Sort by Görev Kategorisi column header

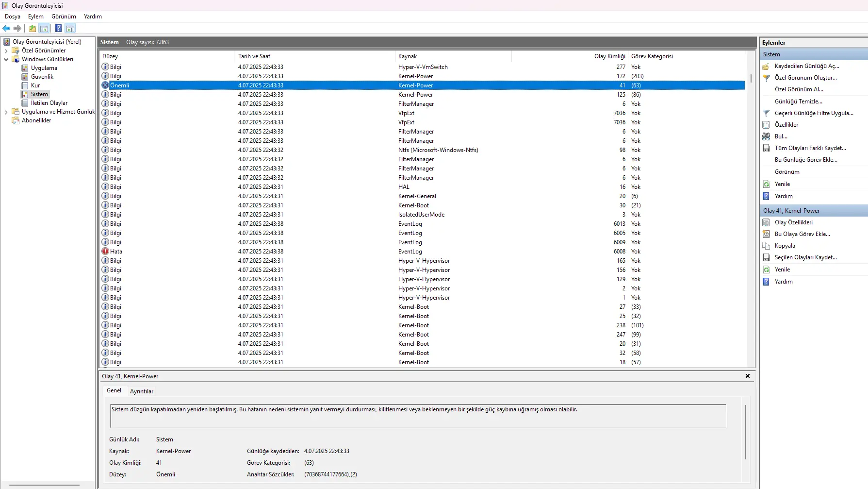pos(686,56)
